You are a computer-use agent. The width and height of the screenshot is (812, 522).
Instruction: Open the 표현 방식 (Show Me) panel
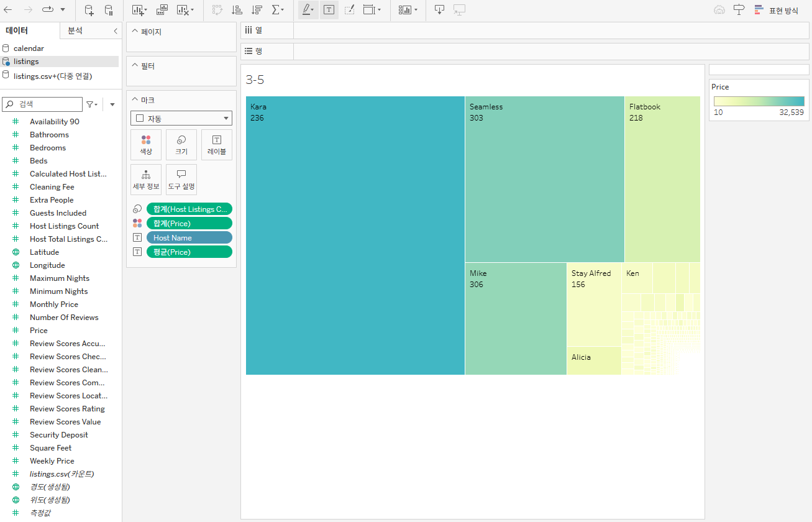point(776,11)
